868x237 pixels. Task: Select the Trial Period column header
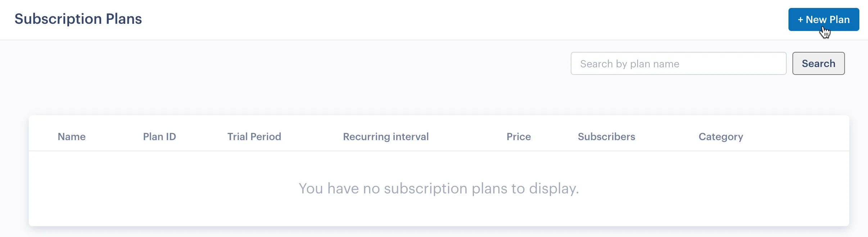[254, 137]
